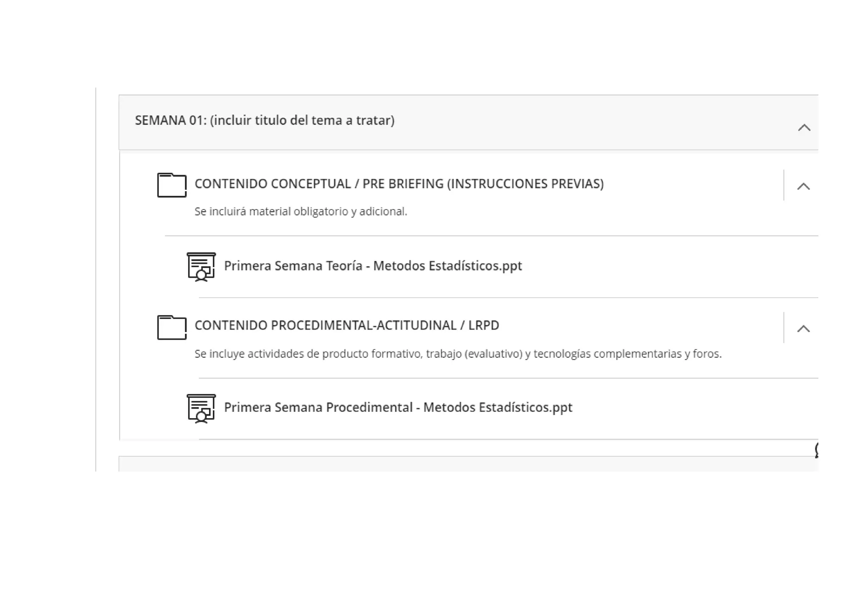The width and height of the screenshot is (868, 614).
Task: Click the presentation icon for Primera Semana Procedimental
Action: pos(201,408)
